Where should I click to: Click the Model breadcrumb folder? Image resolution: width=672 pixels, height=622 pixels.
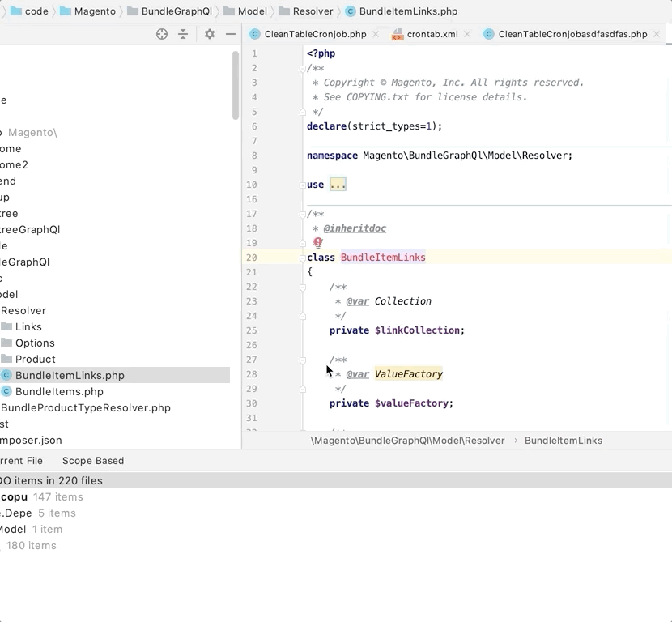(245, 11)
